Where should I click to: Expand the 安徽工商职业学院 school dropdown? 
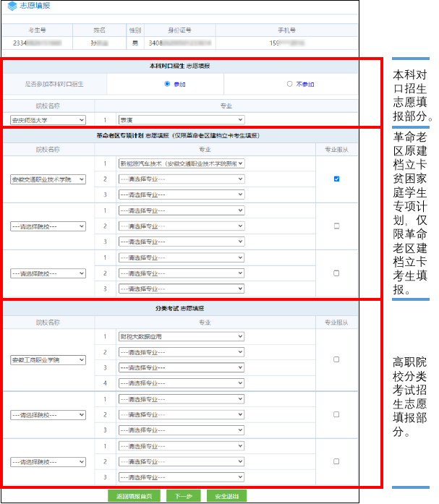point(48,359)
